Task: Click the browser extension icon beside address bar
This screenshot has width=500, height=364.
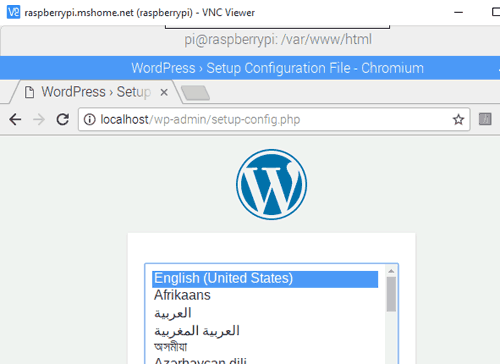Action: point(485,119)
